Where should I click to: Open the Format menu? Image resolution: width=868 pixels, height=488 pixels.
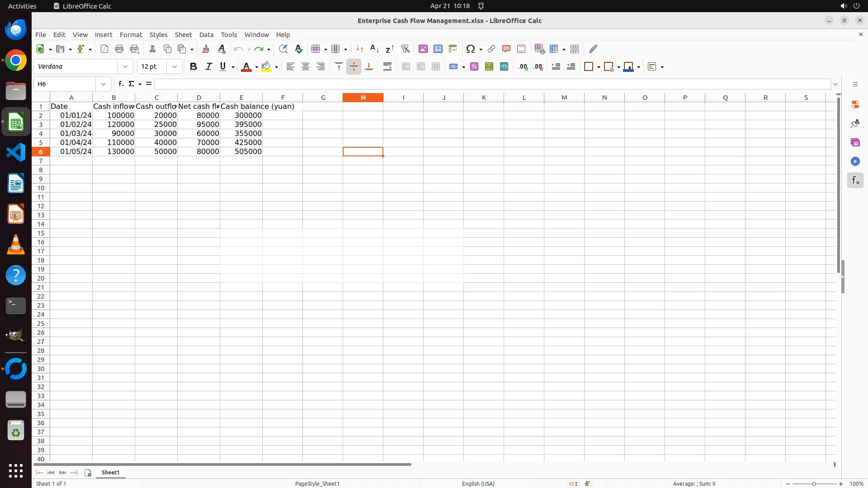[131, 35]
